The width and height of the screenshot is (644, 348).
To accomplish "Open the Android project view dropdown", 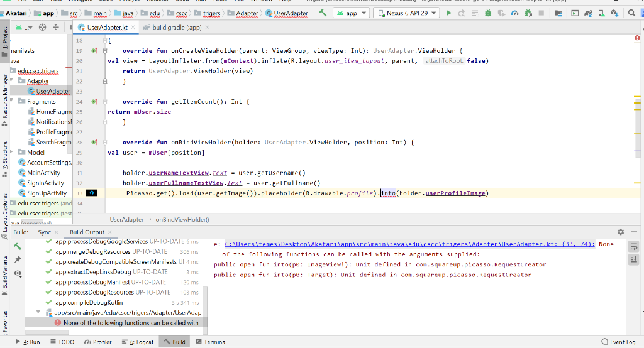I will coord(24,28).
